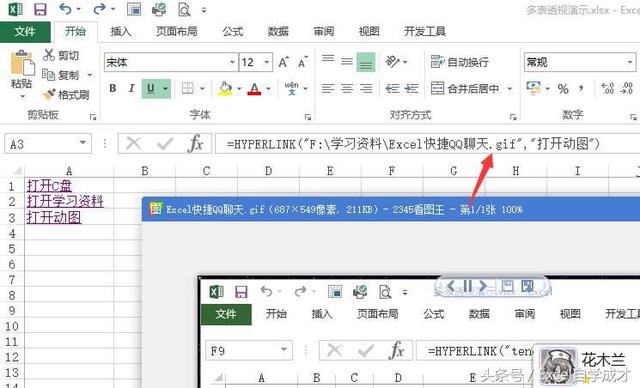Click the comma style button
This screenshot has height=388, width=640.
(x=581, y=89)
